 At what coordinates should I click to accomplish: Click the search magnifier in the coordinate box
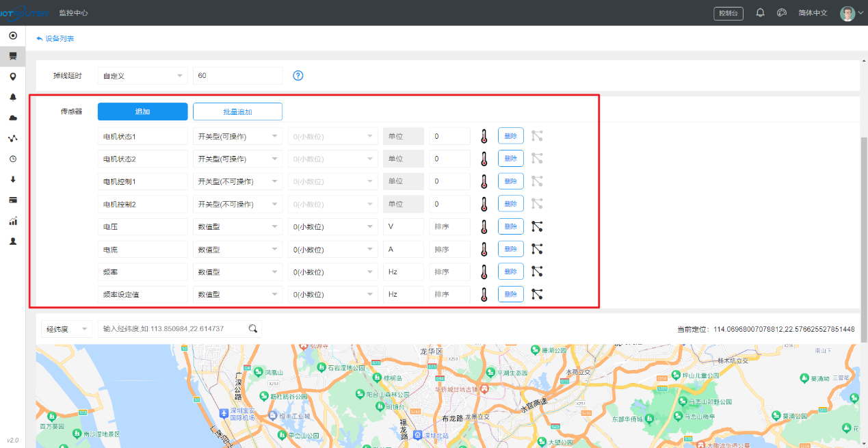coord(253,329)
